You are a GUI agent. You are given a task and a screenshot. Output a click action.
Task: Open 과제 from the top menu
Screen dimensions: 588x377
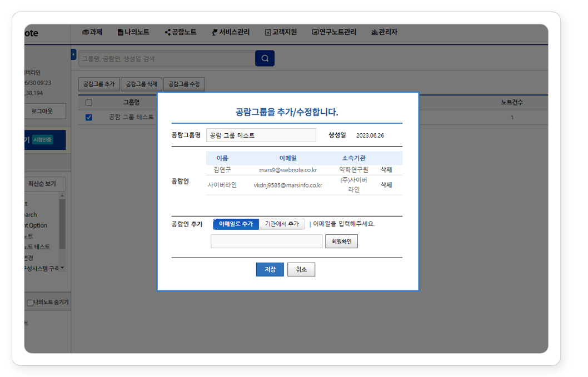coord(92,32)
